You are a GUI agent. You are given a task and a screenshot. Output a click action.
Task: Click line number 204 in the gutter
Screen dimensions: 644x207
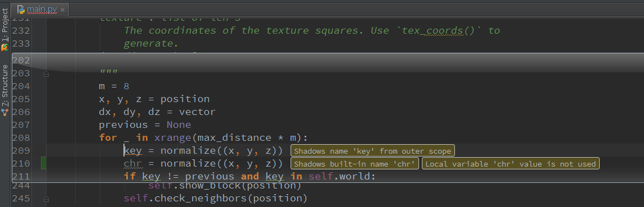pos(21,86)
